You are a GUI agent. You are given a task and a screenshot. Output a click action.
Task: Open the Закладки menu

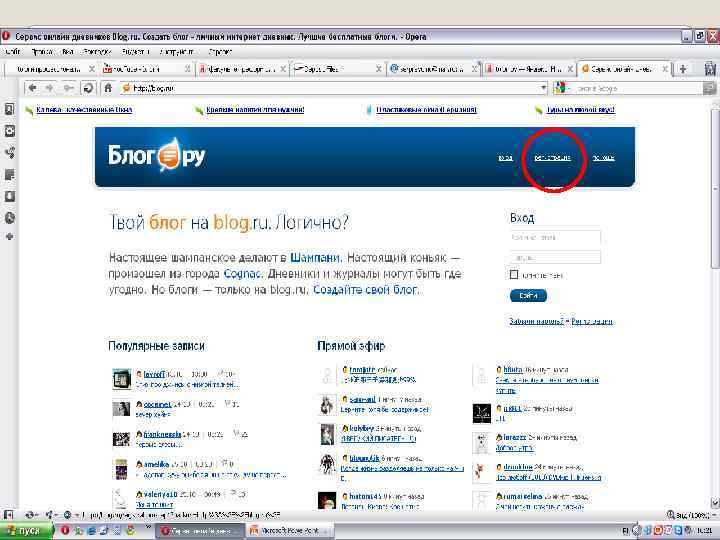point(97,52)
